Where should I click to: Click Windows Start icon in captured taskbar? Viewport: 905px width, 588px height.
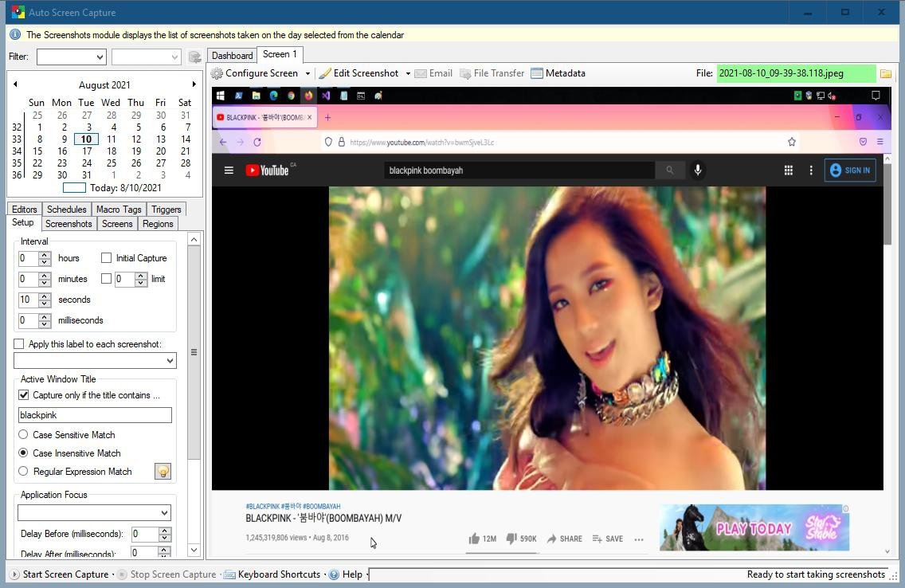coord(220,96)
